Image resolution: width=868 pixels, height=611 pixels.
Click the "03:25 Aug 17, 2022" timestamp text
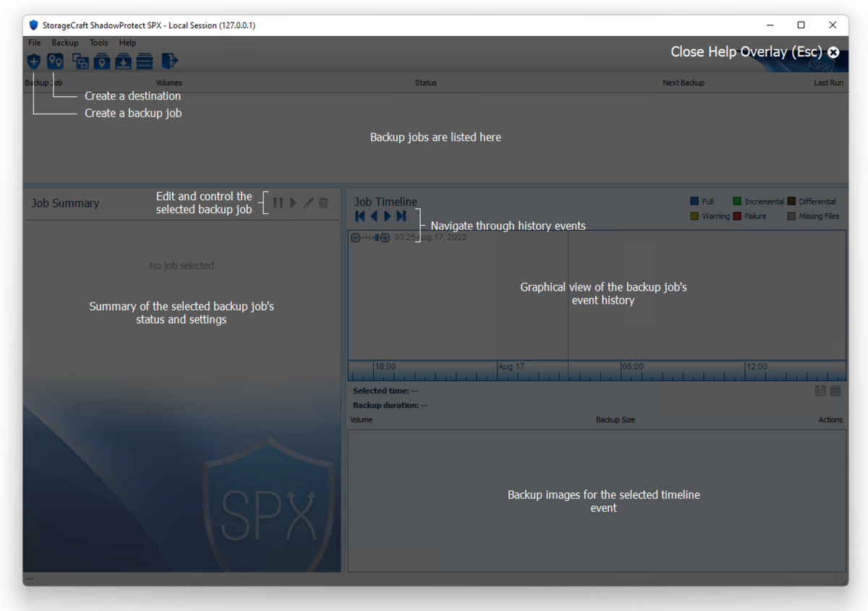click(431, 238)
